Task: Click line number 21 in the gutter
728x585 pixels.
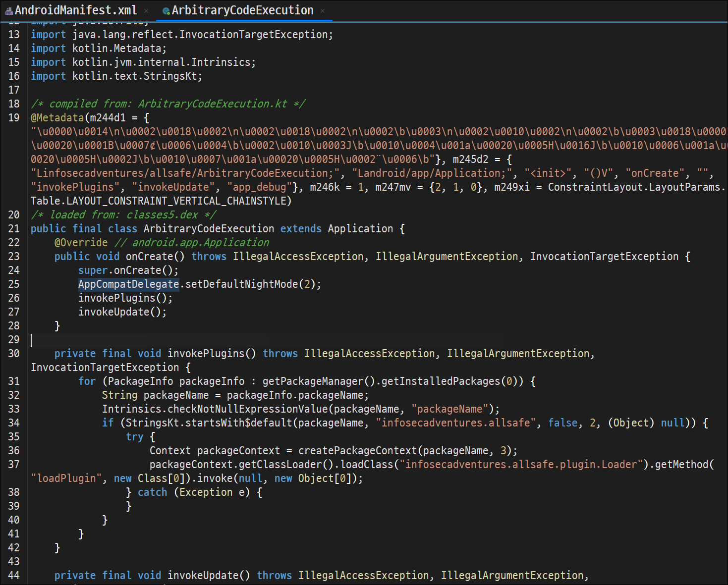Action: tap(14, 229)
